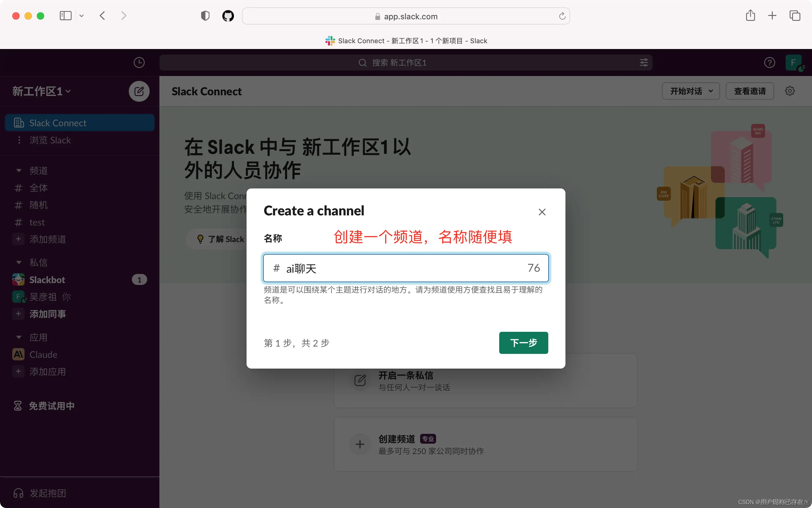Click 添加应用 in the sidebar
812x508 pixels.
point(80,372)
